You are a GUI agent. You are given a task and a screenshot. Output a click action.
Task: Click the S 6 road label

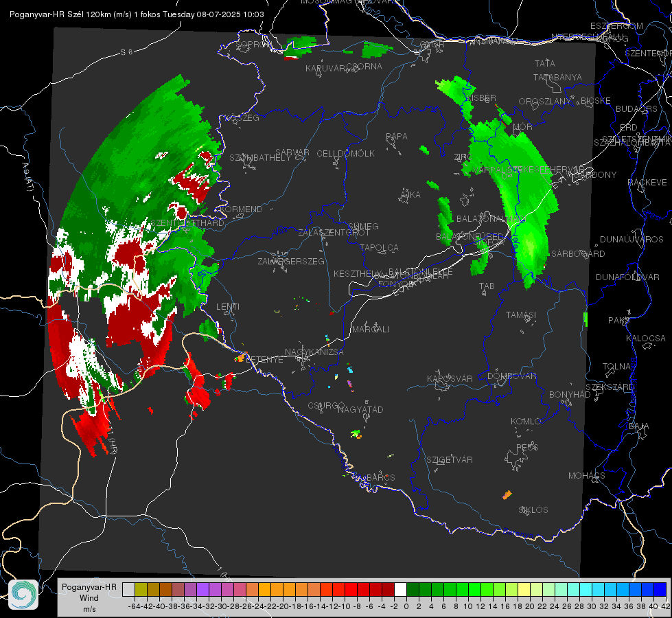(x=126, y=52)
